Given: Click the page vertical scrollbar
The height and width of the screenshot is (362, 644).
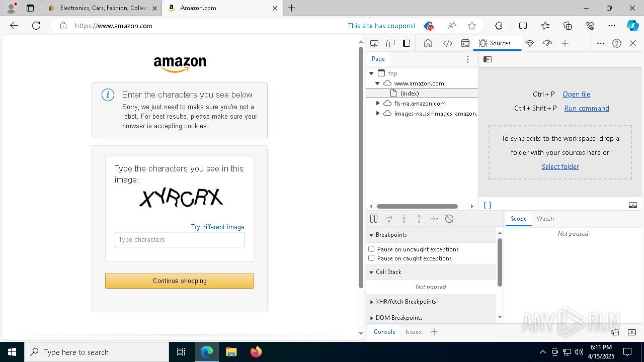Looking at the screenshot, I should click(x=361, y=167).
